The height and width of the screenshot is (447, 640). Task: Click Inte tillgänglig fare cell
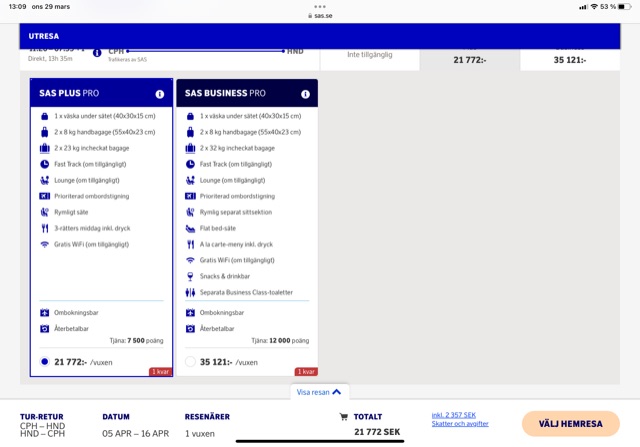(370, 60)
